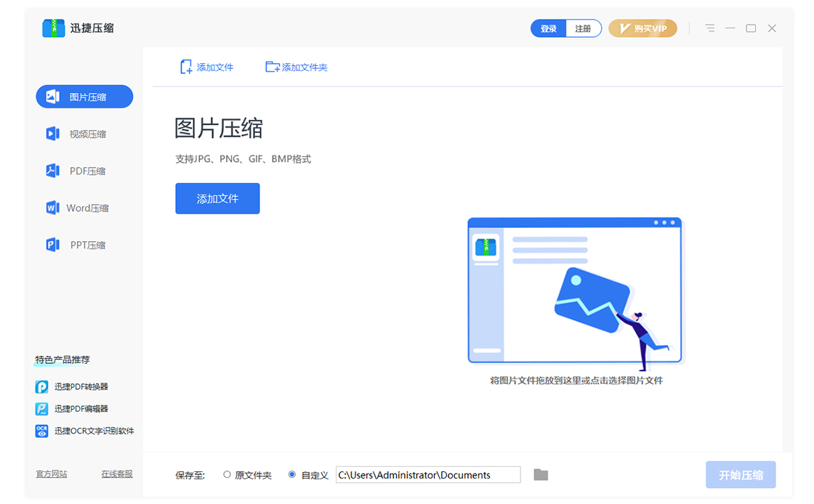Click the add file icon in toolbar
The height and width of the screenshot is (504, 814).
[186, 67]
